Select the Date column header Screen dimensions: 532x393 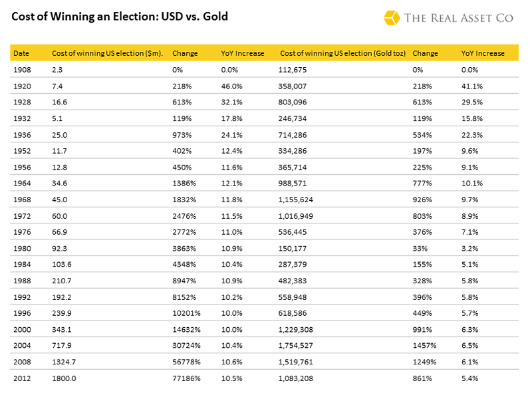click(x=21, y=53)
